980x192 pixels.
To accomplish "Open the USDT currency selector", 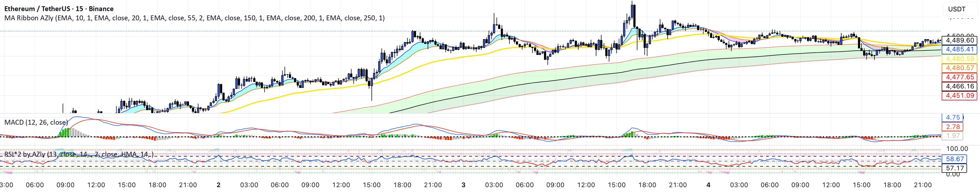I will click(957, 9).
